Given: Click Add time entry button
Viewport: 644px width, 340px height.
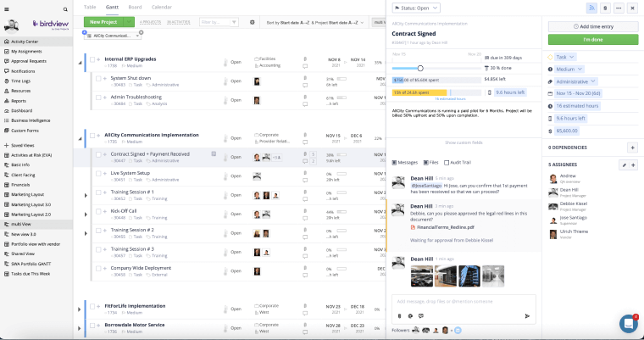Looking at the screenshot, I should click(x=593, y=26).
